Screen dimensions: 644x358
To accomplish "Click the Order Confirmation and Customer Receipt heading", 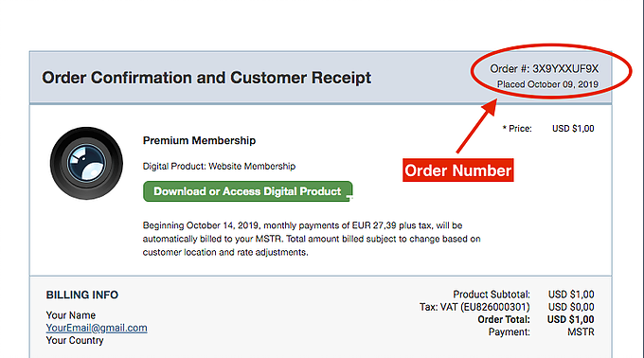I will [206, 78].
